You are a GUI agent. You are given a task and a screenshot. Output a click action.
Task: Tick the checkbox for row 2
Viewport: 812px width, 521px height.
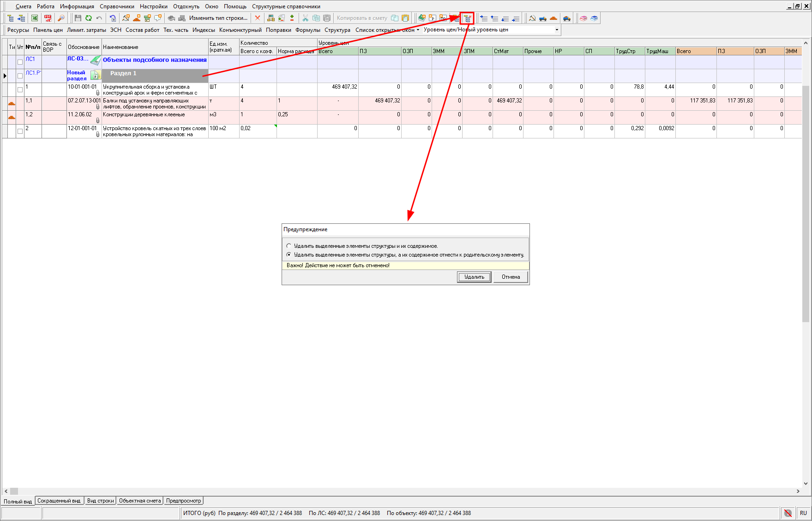pos(20,131)
